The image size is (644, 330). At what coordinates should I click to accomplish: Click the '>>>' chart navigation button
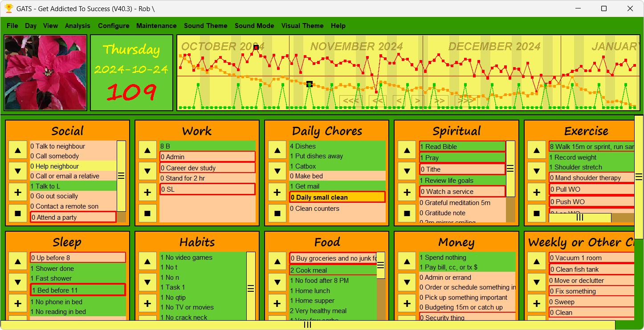[466, 101]
